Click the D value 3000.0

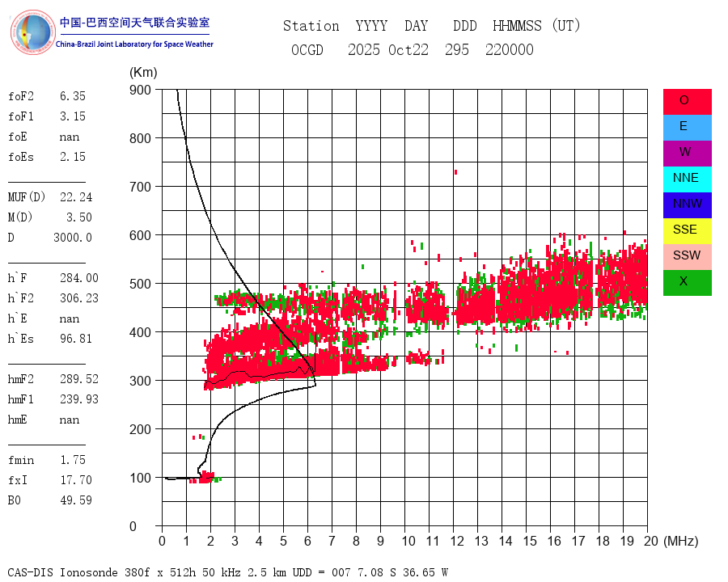click(73, 238)
